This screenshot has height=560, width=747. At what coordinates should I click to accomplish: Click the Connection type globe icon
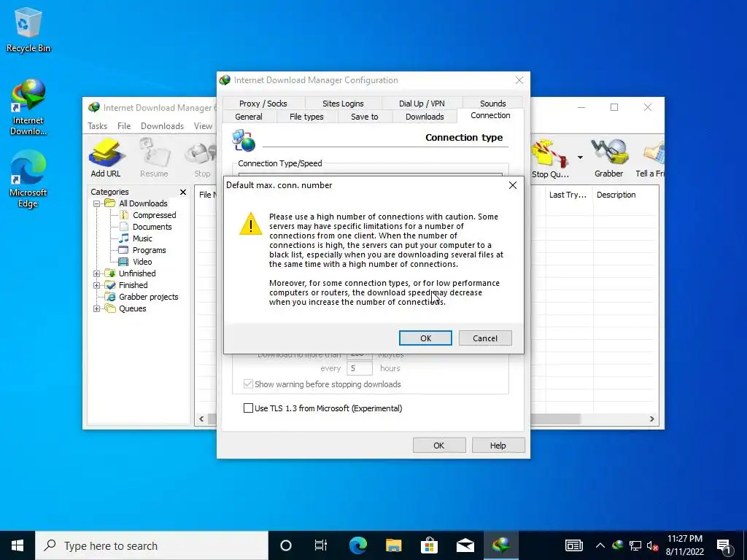(x=244, y=141)
